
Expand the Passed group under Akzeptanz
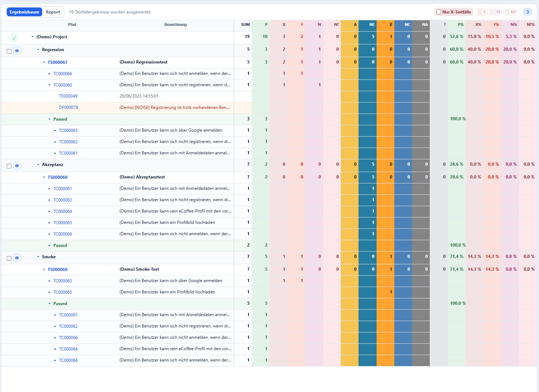coord(49,245)
